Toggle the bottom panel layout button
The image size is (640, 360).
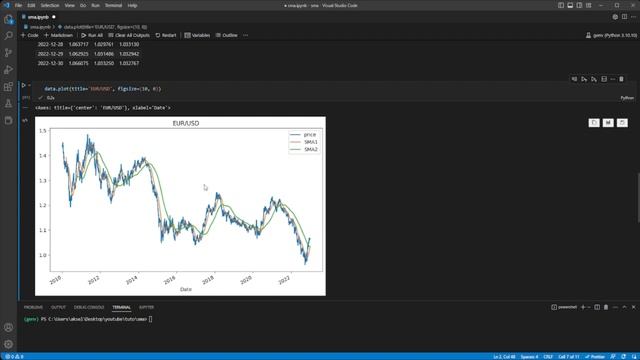[x=570, y=5]
